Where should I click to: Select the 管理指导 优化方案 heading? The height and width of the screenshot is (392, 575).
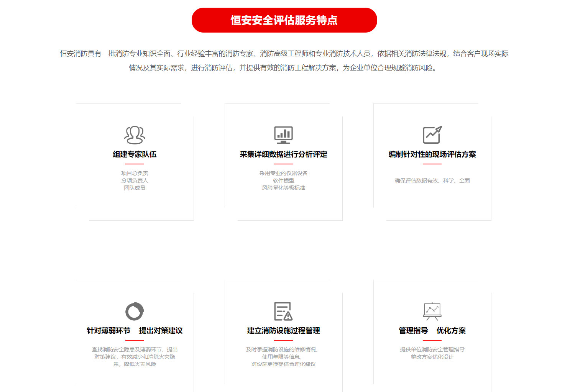tap(432, 331)
